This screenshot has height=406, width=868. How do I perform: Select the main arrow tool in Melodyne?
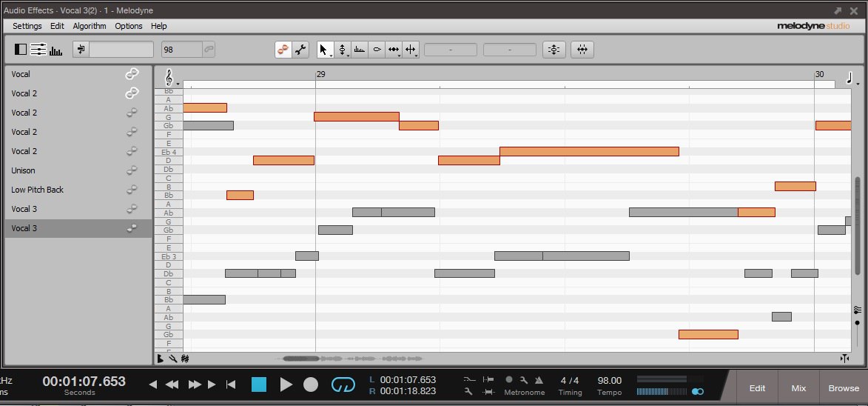pyautogui.click(x=323, y=50)
